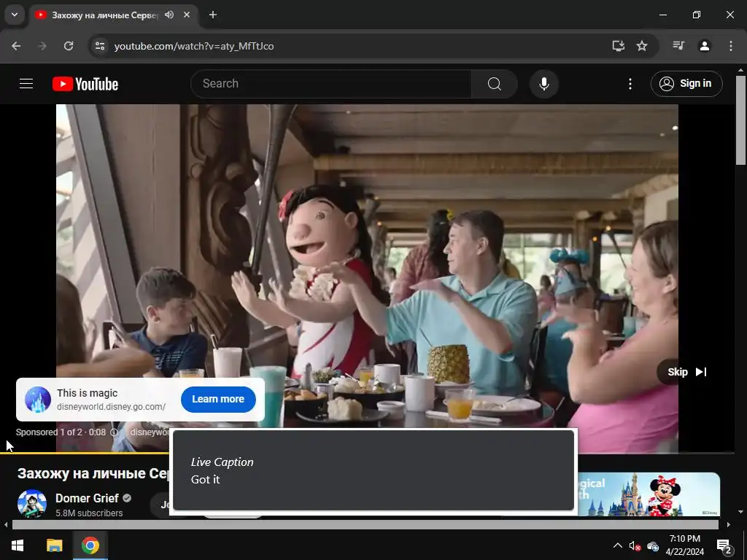Click the horizontal scrollbar at page bottom
The width and height of the screenshot is (747, 560).
(x=365, y=525)
